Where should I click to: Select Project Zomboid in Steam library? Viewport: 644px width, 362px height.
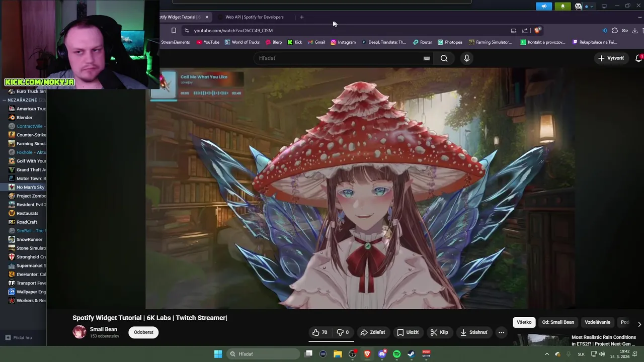click(x=27, y=196)
